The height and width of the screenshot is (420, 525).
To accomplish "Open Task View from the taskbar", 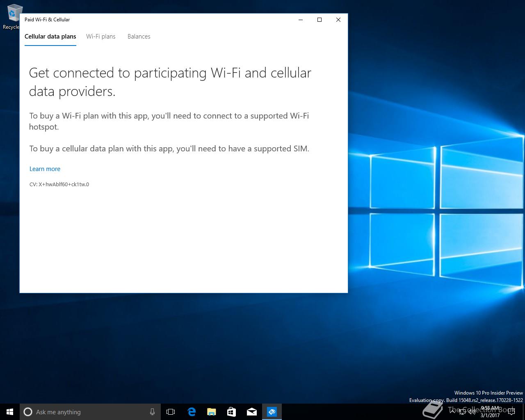I will (171, 412).
